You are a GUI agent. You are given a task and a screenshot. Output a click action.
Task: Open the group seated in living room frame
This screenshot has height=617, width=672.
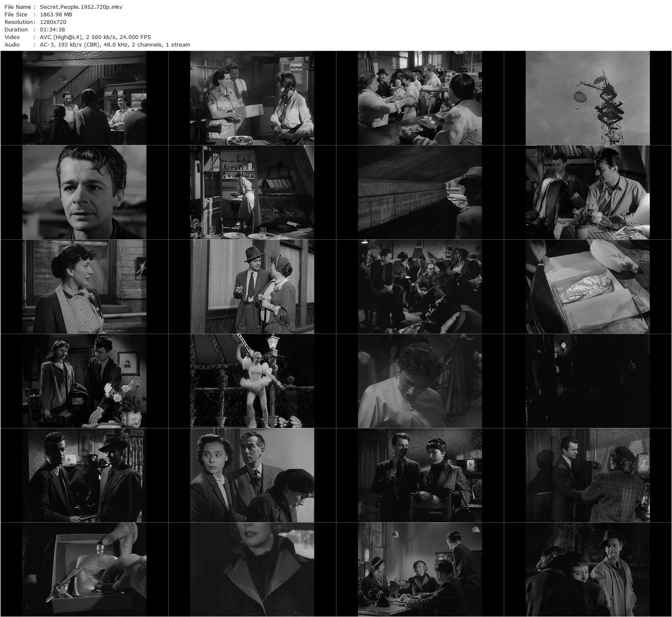[x=419, y=287]
